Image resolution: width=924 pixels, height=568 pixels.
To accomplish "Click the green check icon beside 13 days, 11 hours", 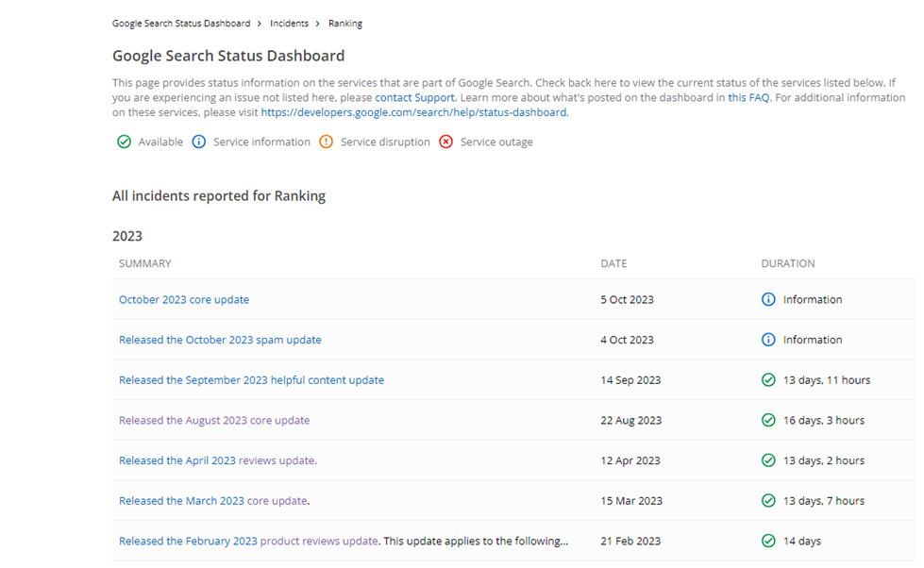I will click(x=768, y=380).
